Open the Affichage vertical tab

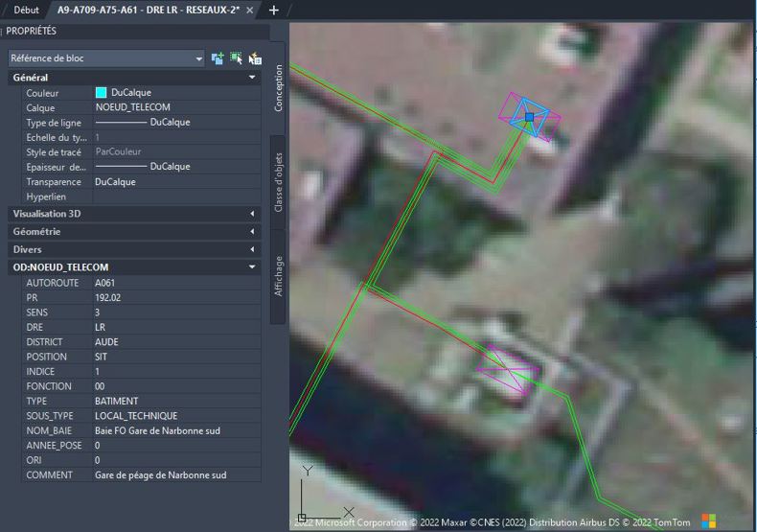(278, 276)
